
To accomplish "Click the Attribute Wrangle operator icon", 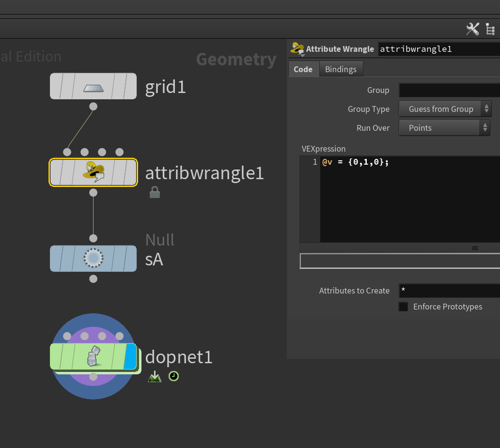I will [297, 49].
